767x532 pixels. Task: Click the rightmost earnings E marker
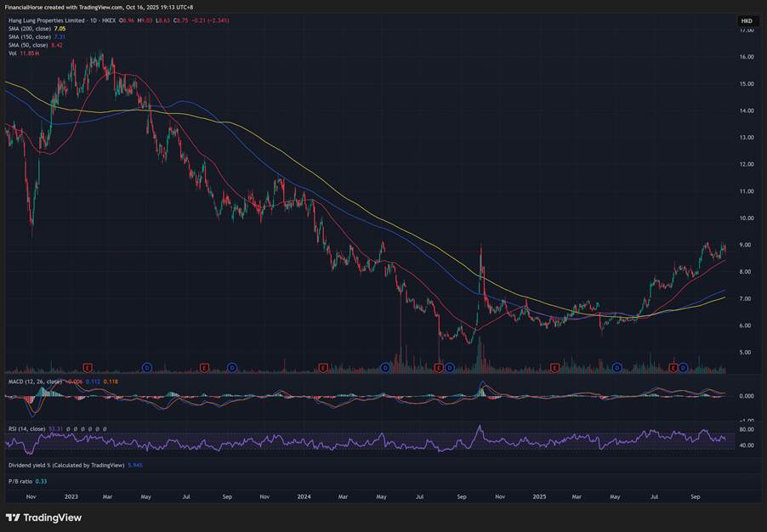pos(673,367)
